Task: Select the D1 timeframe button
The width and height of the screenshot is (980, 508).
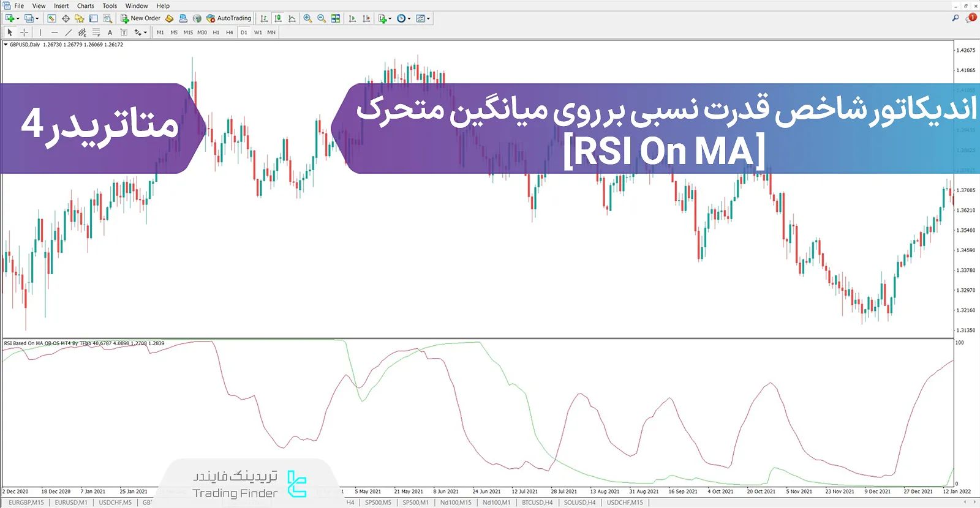Action: 244,32
